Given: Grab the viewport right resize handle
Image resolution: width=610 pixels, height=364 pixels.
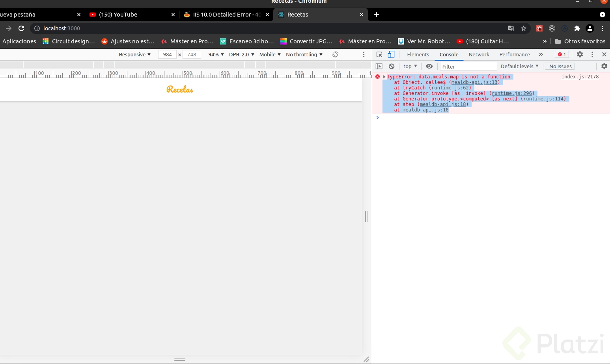Looking at the screenshot, I should [x=366, y=216].
